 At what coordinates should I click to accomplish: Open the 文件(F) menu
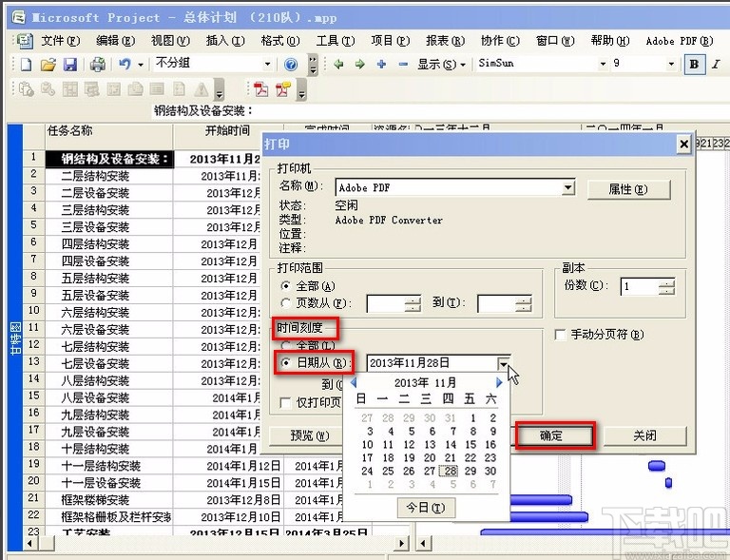click(x=61, y=41)
